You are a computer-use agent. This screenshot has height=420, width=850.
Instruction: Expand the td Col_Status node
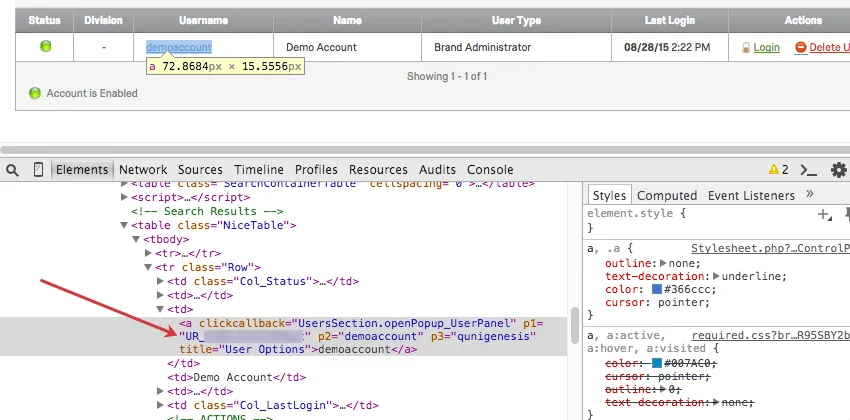click(160, 282)
